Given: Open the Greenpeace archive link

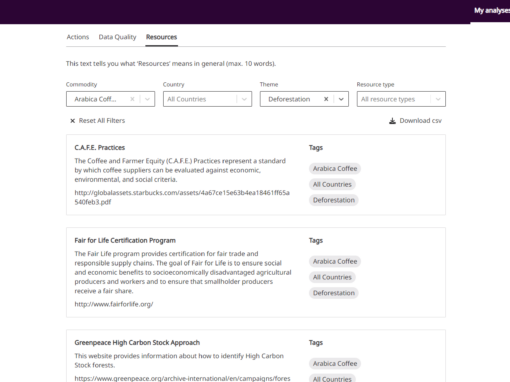Looking at the screenshot, I should pos(182,378).
